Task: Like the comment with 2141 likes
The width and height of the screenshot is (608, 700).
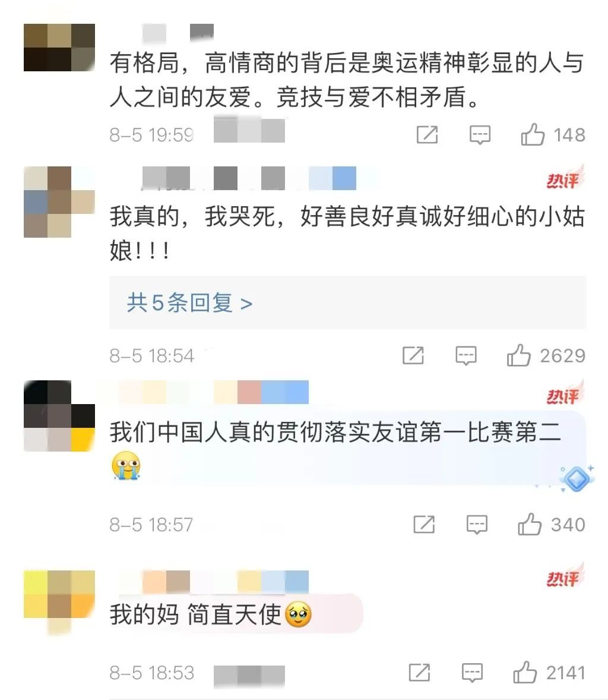Action: pyautogui.click(x=525, y=672)
